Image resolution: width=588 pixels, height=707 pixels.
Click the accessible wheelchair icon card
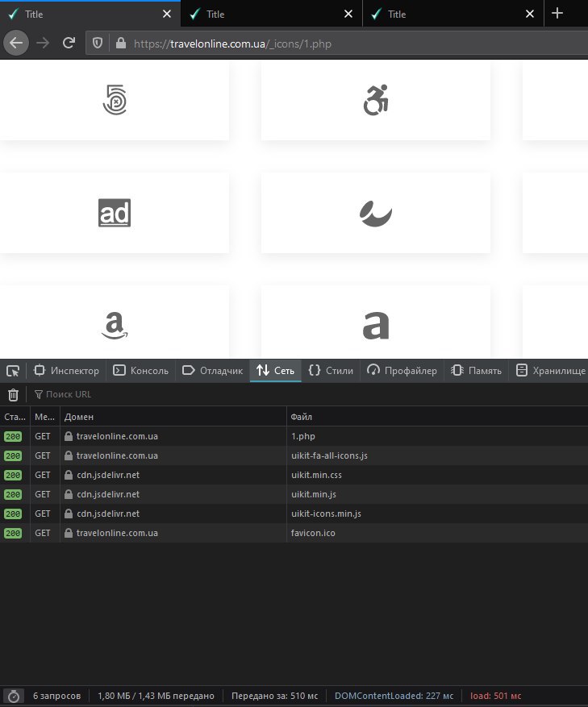pyautogui.click(x=375, y=100)
